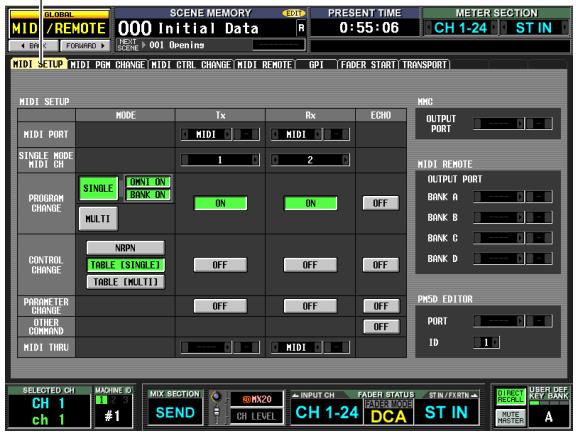Toggle CONTROL CHANGE Tx OFF button

[x=220, y=265]
